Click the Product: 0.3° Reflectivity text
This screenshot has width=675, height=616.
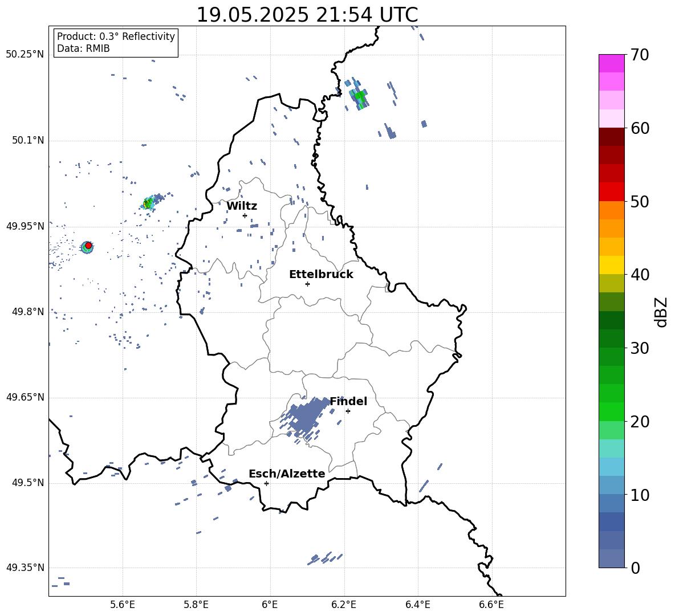[x=116, y=36]
